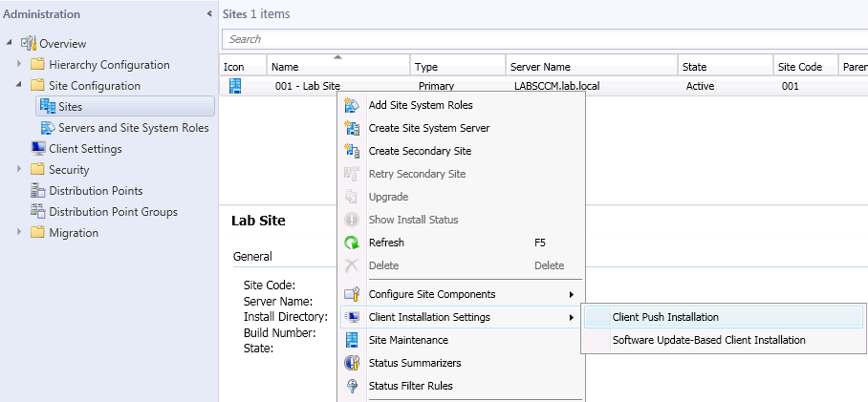Sort by the Site Code column header

(x=806, y=65)
